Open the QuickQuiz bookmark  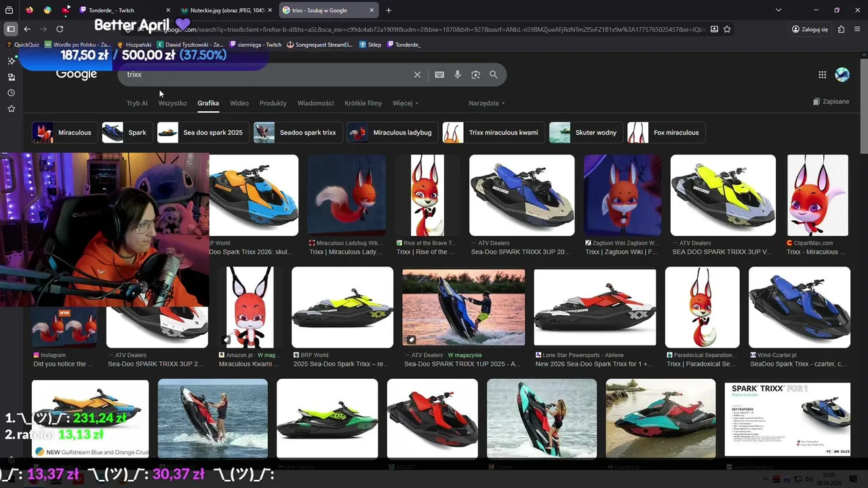(x=22, y=45)
